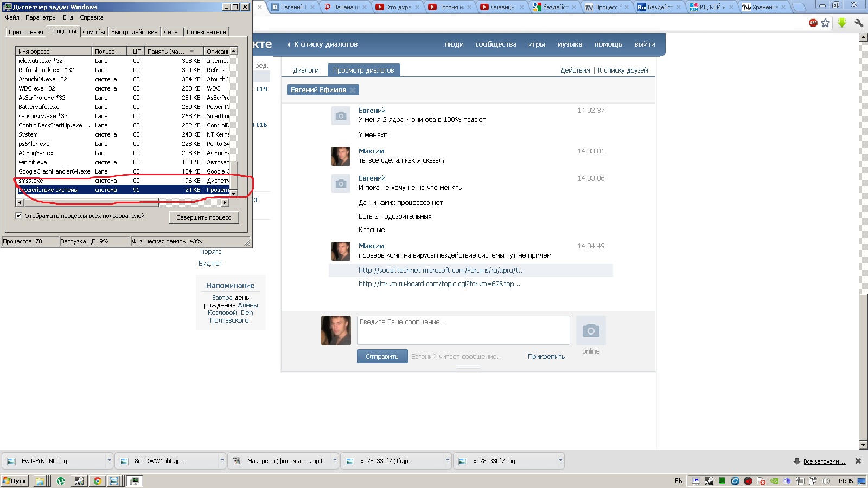Click Все загрузки link in downloads bar
The height and width of the screenshot is (488, 868).
(824, 461)
